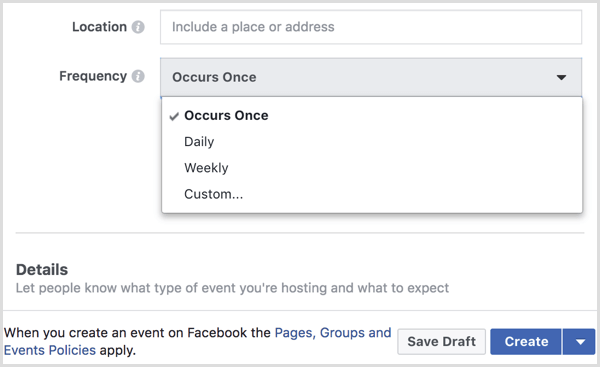Click the caret arrow in the Frequency box
Screen dimensions: 600x367
pos(561,77)
